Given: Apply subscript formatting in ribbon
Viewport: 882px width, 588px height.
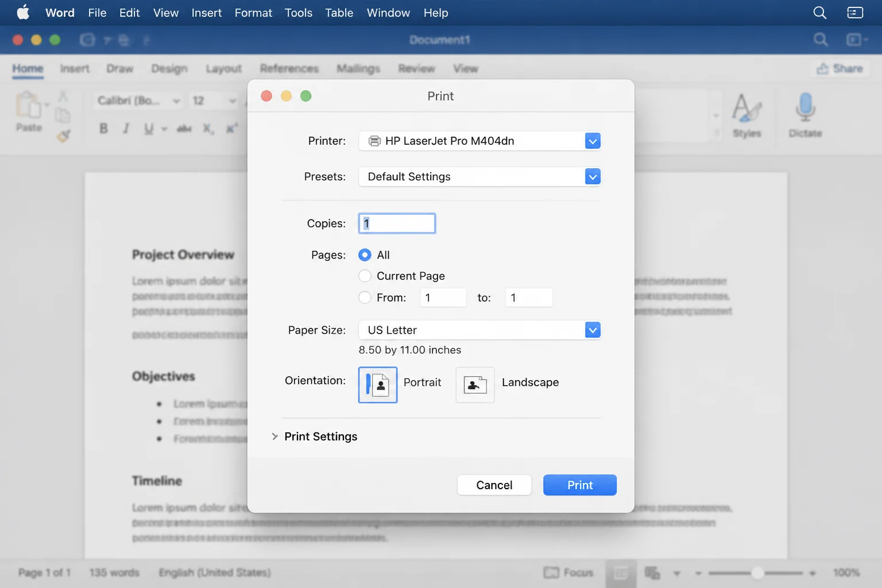Looking at the screenshot, I should tap(208, 129).
